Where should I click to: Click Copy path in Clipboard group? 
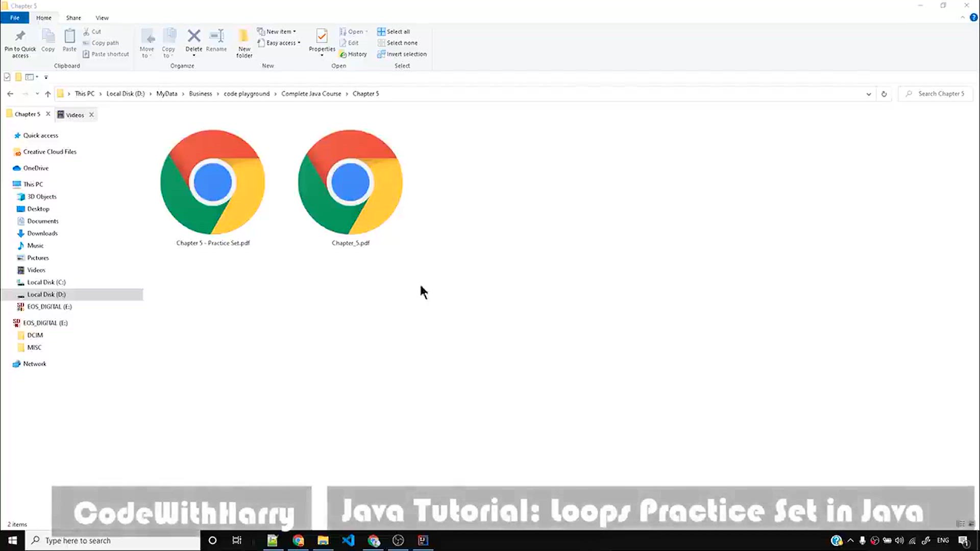(101, 43)
